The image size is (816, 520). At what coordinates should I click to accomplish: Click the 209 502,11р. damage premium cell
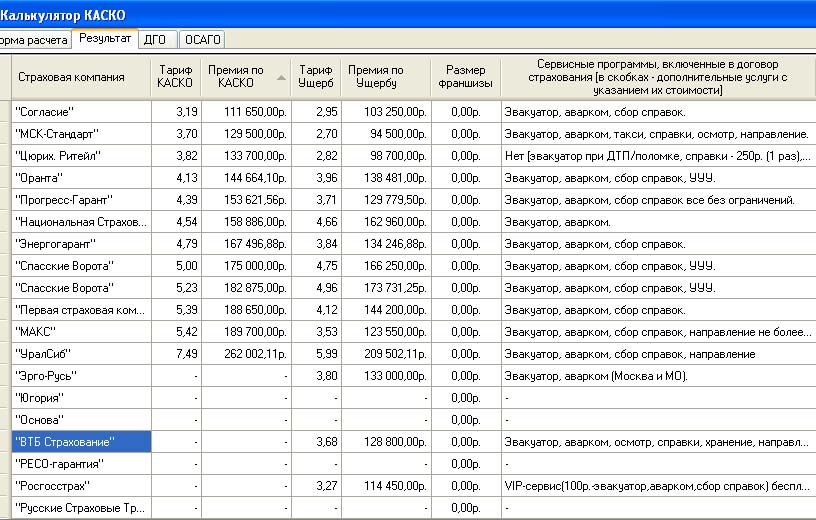click(x=386, y=354)
